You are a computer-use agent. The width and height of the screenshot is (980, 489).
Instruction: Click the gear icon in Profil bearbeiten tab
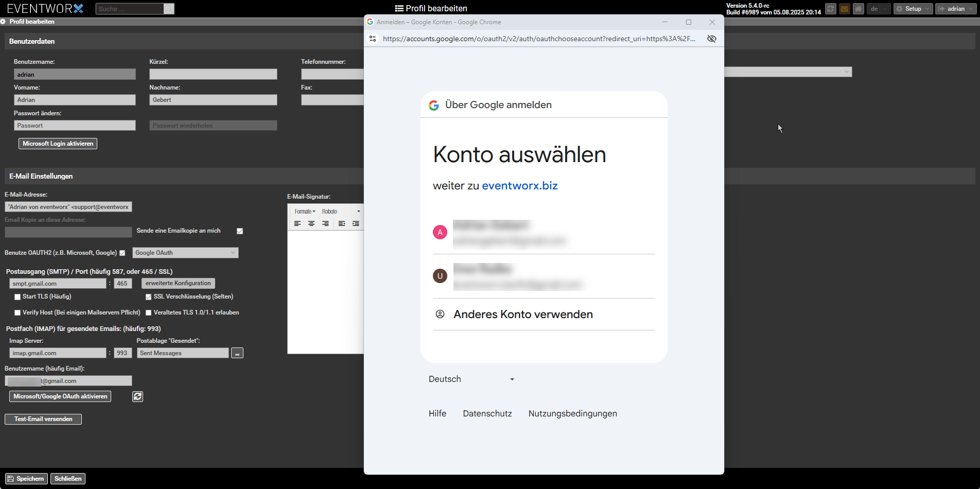point(3,22)
